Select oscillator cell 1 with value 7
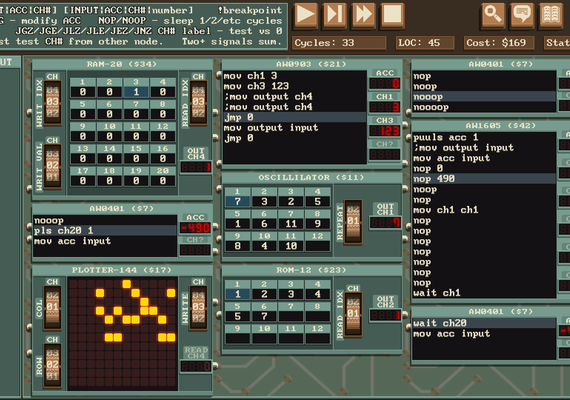This screenshot has width=570, height=400. pos(237,201)
